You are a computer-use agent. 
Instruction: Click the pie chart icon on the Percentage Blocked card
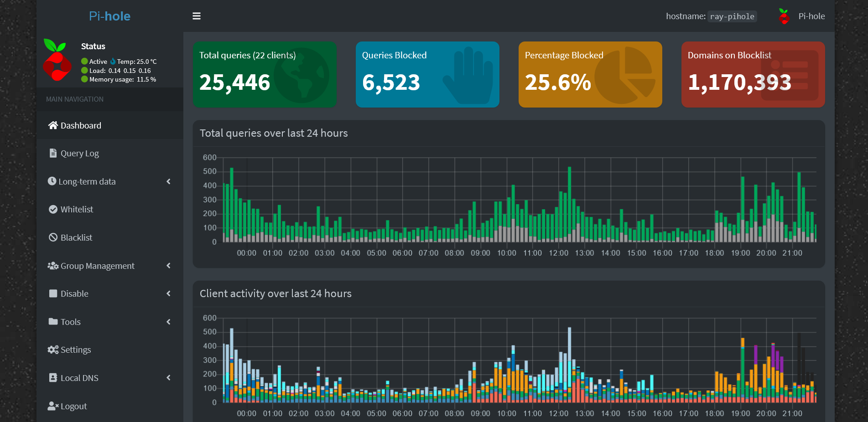click(625, 75)
